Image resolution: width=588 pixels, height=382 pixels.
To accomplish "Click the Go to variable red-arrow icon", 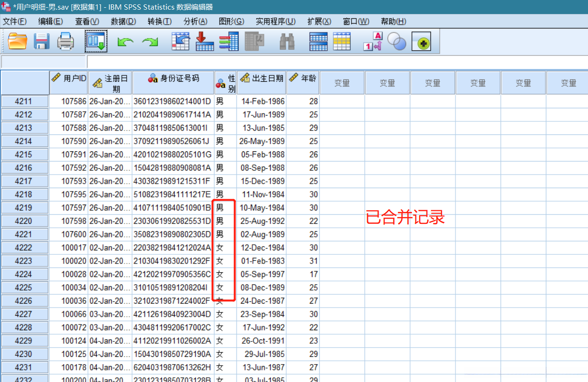I will [205, 42].
